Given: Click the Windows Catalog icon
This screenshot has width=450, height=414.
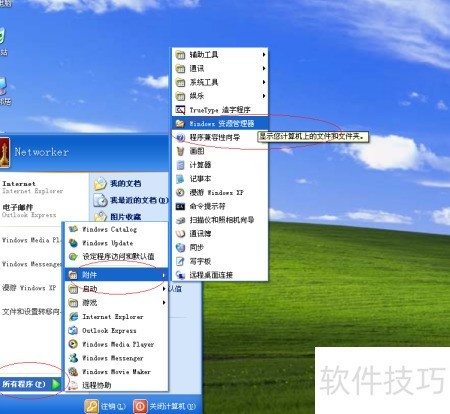Looking at the screenshot, I should (x=73, y=229).
